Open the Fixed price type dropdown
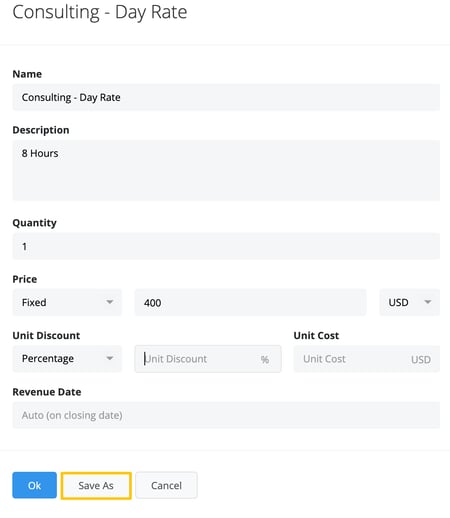Screen dimensions: 450x518 [x=67, y=302]
